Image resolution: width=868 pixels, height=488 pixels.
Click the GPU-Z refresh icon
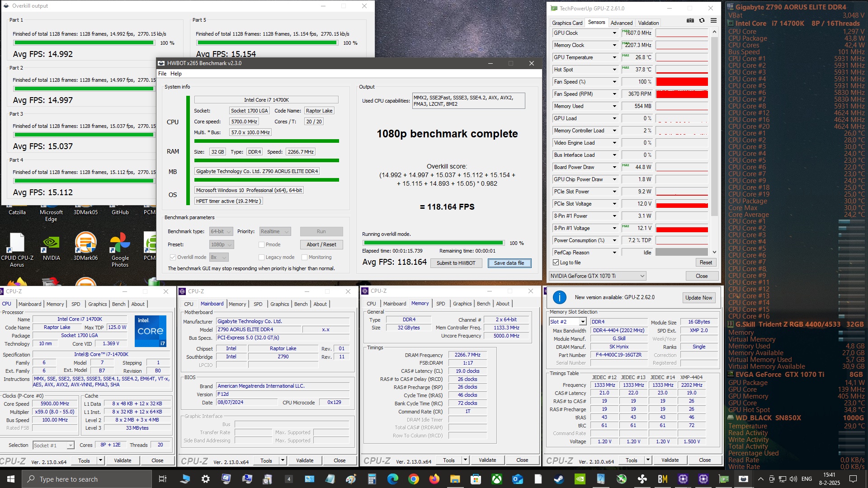click(x=702, y=21)
